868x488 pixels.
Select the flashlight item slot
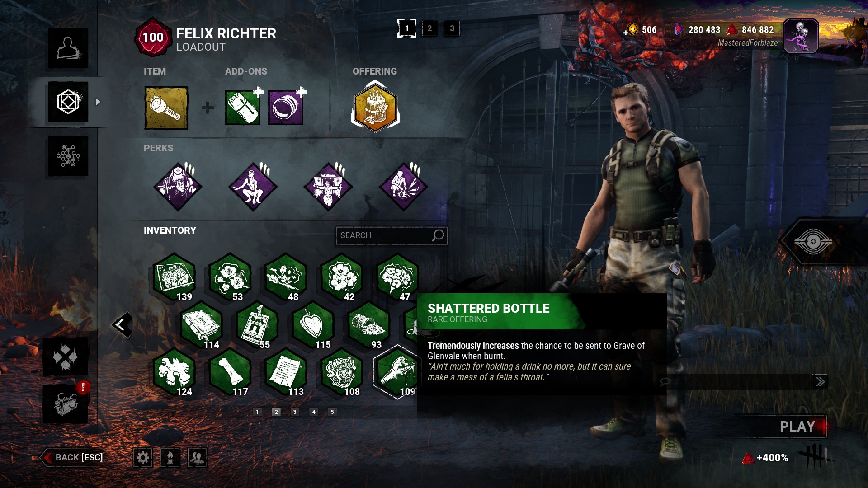coord(166,108)
